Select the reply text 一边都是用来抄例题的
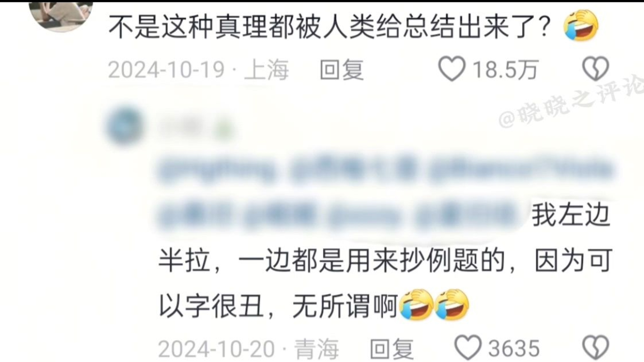Viewport: 644px width, 362px height. (372, 260)
